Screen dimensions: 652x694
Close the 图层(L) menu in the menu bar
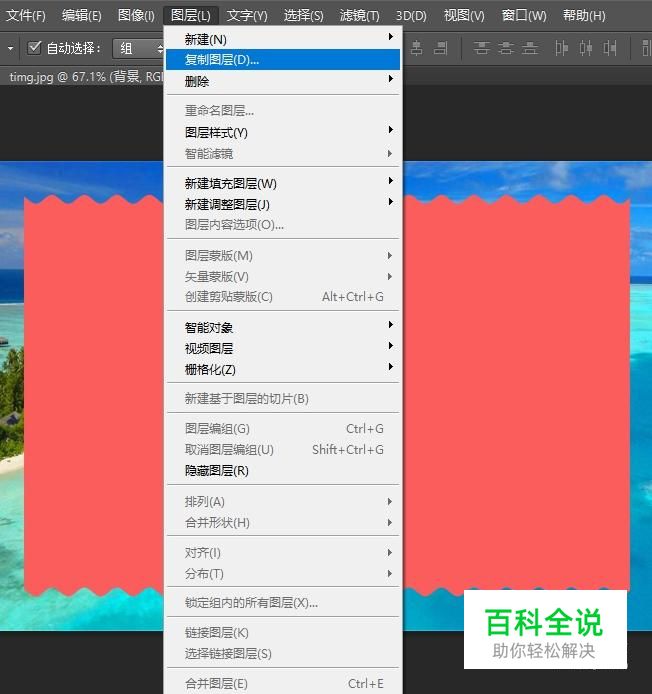tap(191, 16)
